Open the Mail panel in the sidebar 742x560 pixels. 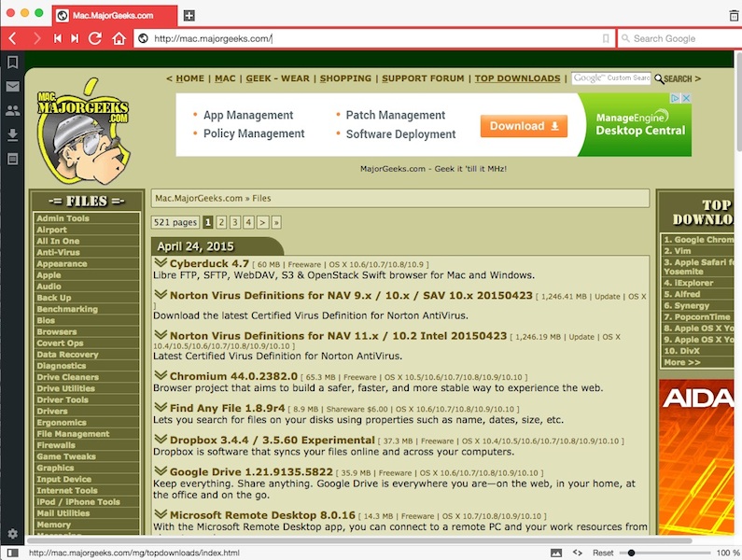12,87
